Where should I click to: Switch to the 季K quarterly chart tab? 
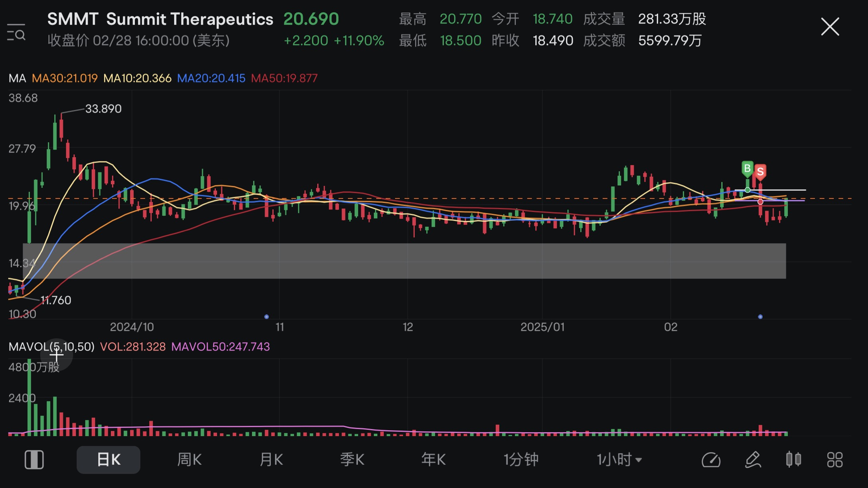[352, 460]
